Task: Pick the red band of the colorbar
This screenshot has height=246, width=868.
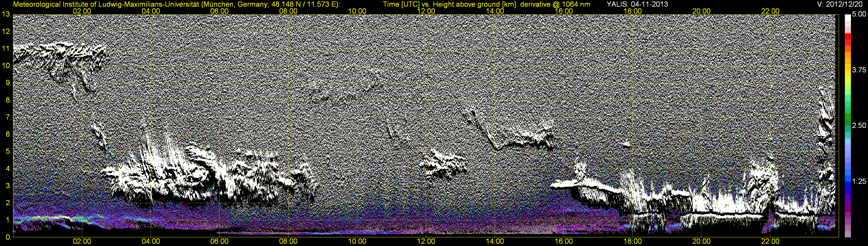Action: (848, 36)
